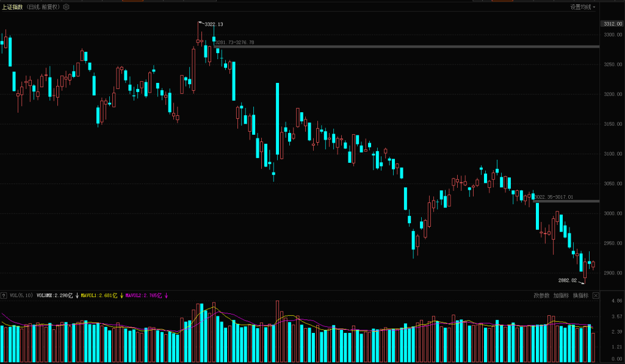Click the magenta MAVOL2 value label

(x=143, y=296)
